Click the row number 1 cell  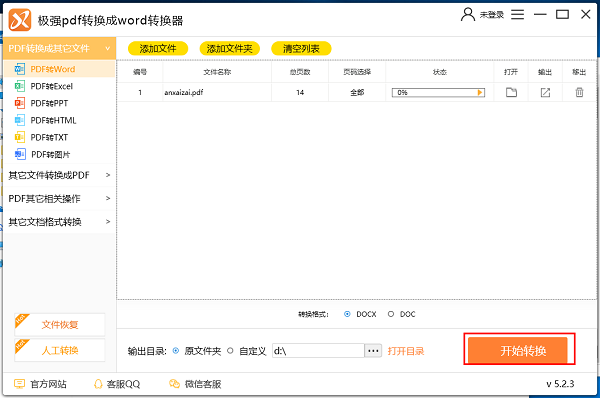pyautogui.click(x=140, y=92)
